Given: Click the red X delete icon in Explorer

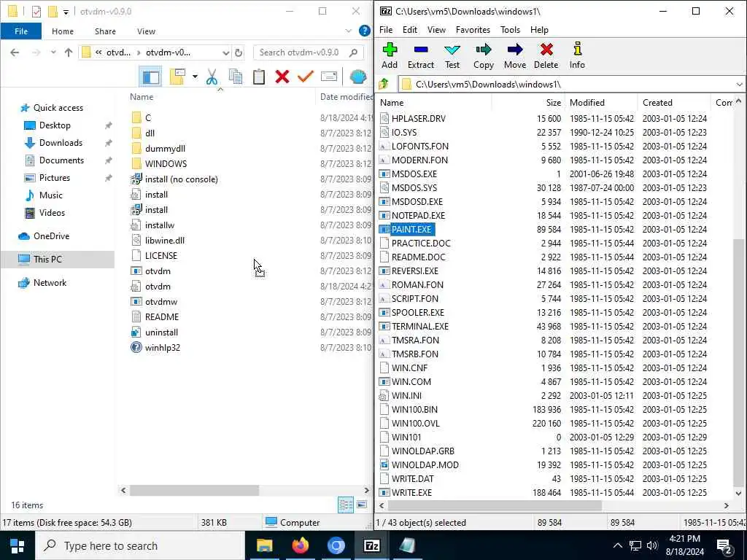Looking at the screenshot, I should tap(282, 77).
